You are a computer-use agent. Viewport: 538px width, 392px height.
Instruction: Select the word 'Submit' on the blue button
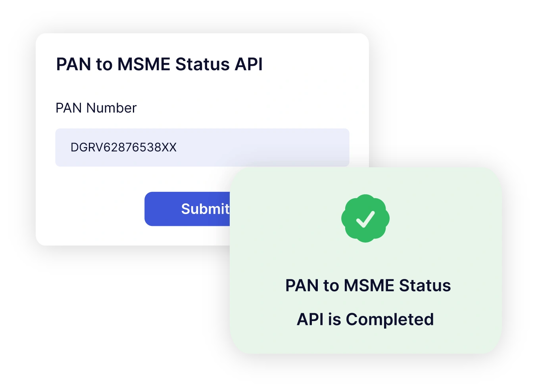[206, 209]
